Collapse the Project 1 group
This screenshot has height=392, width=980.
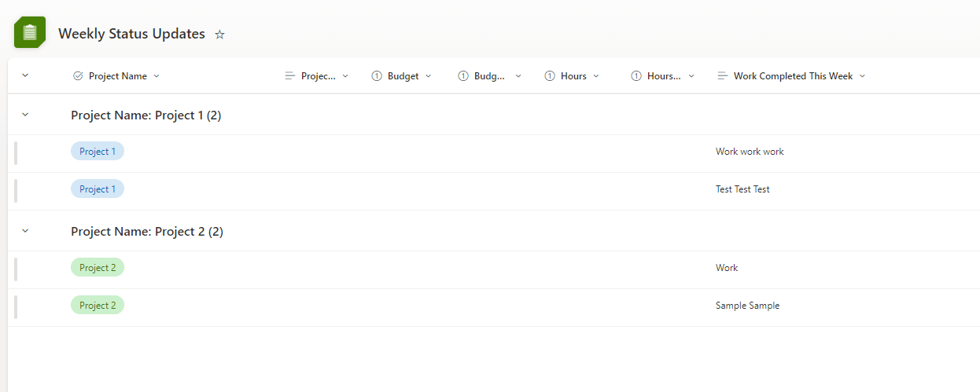(25, 115)
